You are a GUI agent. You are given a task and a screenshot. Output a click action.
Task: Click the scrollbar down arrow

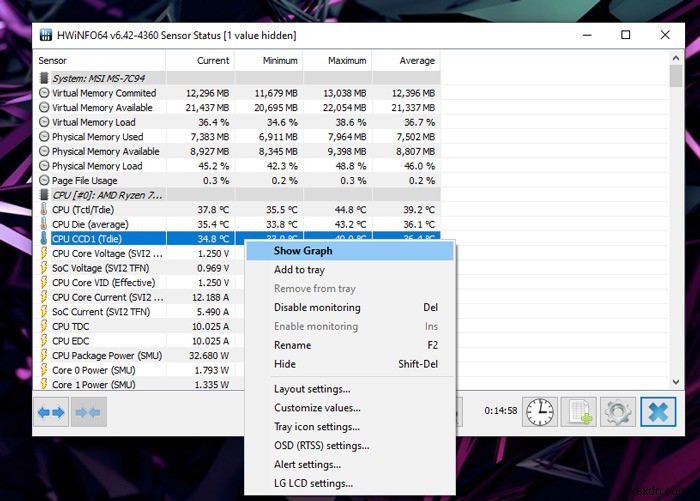click(x=676, y=382)
